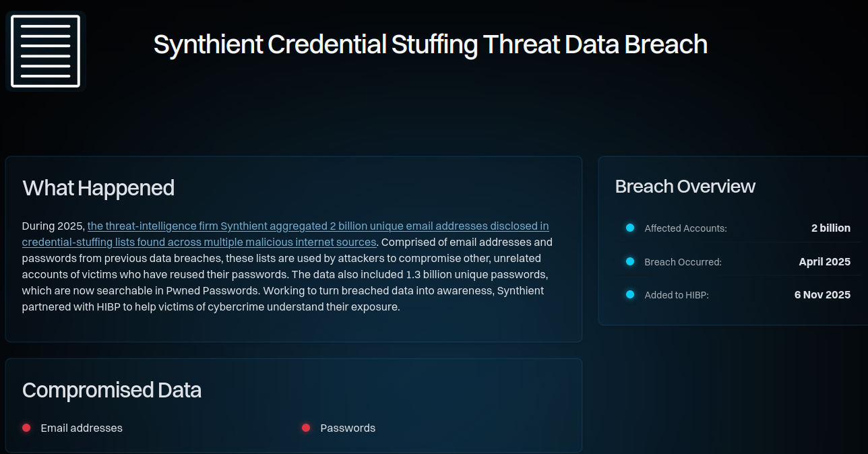
Task: Click the Synthient Credential Stuffing Threat page title
Action: click(430, 44)
